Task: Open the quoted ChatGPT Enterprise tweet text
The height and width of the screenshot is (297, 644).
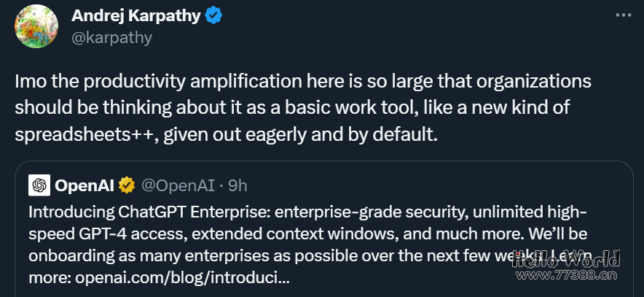Action: (x=308, y=245)
